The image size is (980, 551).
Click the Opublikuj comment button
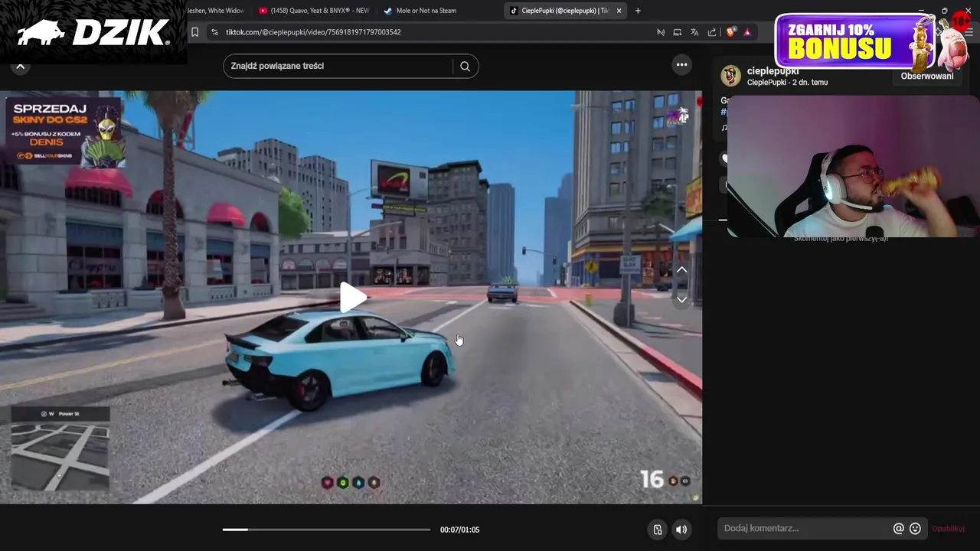948,529
